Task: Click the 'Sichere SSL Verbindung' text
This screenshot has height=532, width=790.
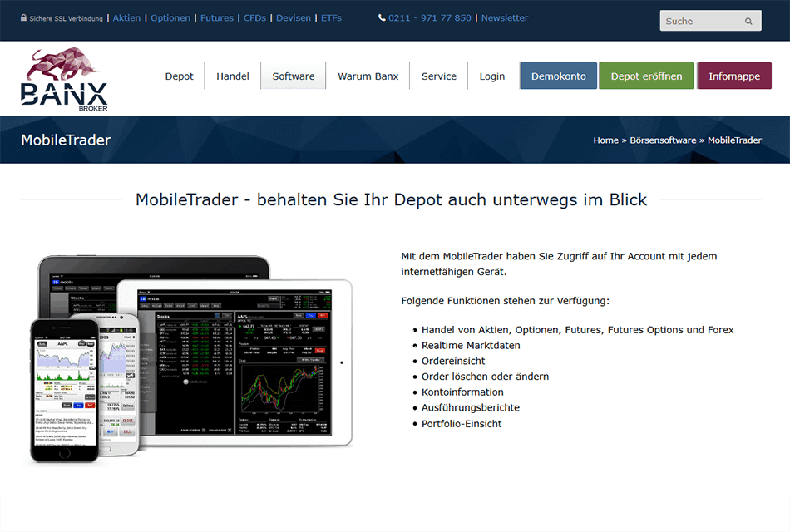Action: point(66,18)
